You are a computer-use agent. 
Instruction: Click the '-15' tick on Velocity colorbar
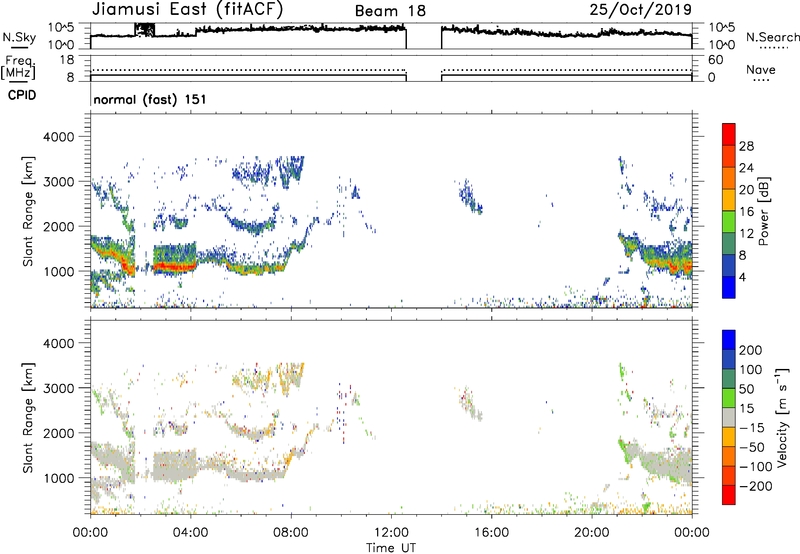[x=752, y=428]
